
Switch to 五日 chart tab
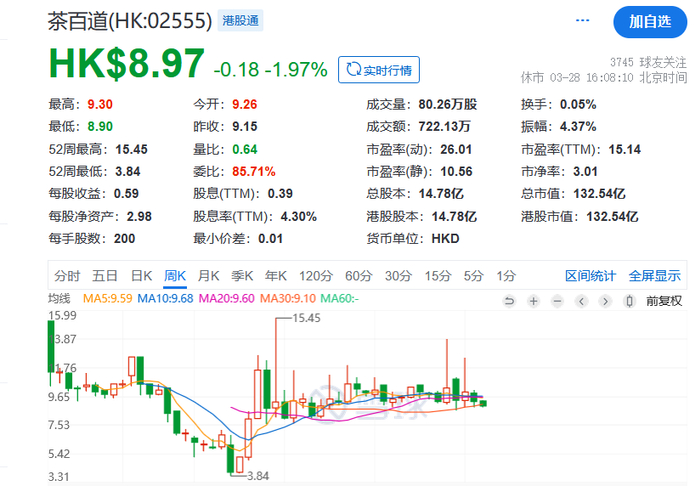105,276
